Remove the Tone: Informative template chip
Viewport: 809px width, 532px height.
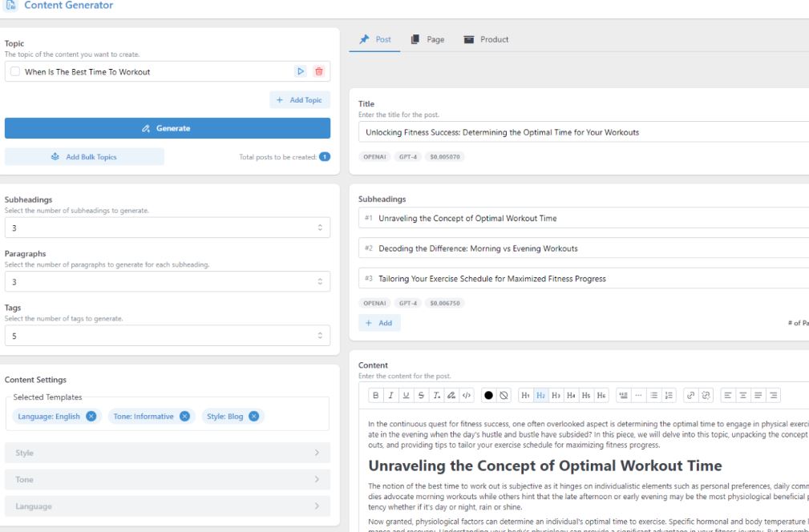[x=184, y=417]
